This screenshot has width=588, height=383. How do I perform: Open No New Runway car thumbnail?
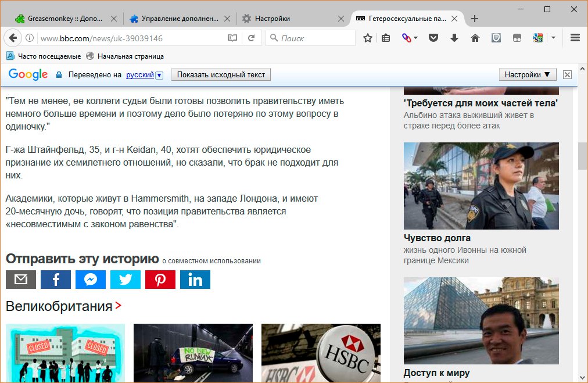click(193, 353)
